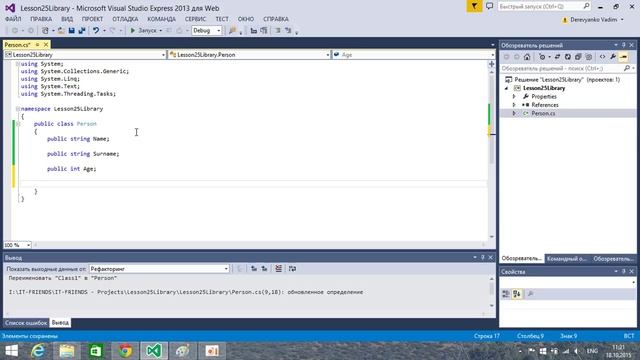The width and height of the screenshot is (640, 360).
Task: Select the Person.cs editor tab
Action: click(x=18, y=45)
